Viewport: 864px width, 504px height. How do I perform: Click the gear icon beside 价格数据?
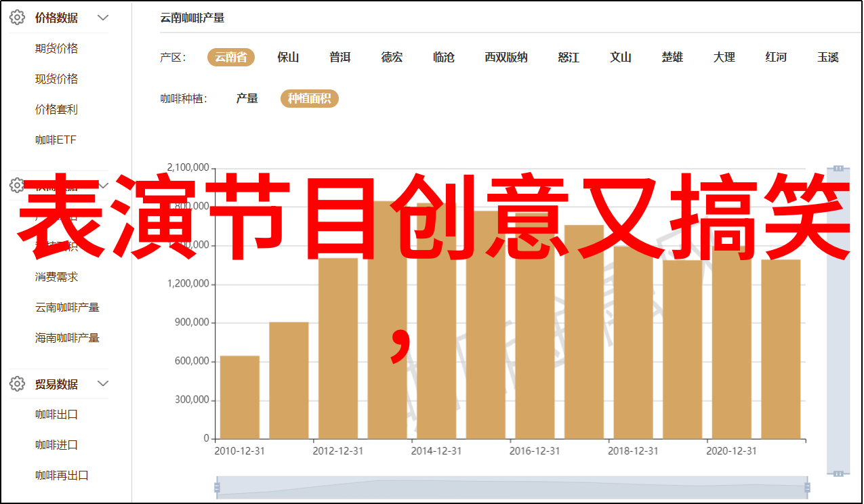(x=18, y=18)
